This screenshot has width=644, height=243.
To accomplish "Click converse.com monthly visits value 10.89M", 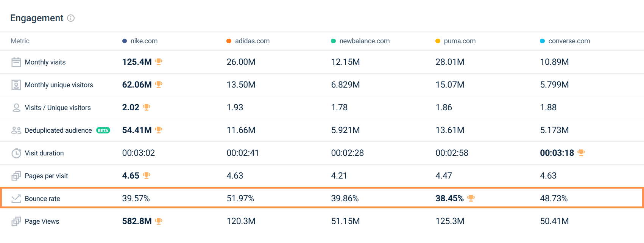I will (x=554, y=62).
